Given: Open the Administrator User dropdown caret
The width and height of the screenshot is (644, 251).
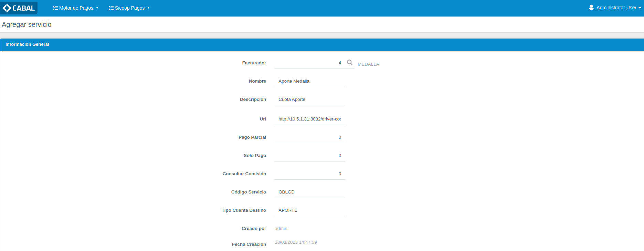Looking at the screenshot, I should click(x=640, y=8).
